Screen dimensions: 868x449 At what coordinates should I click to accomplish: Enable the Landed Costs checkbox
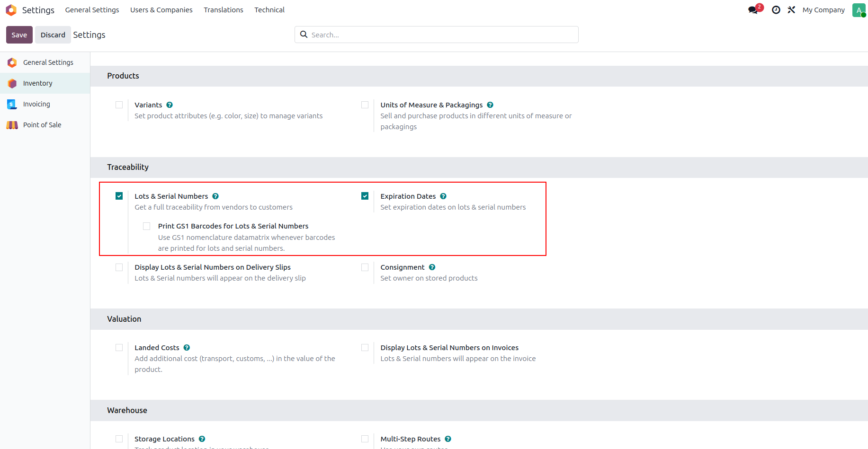coord(119,348)
